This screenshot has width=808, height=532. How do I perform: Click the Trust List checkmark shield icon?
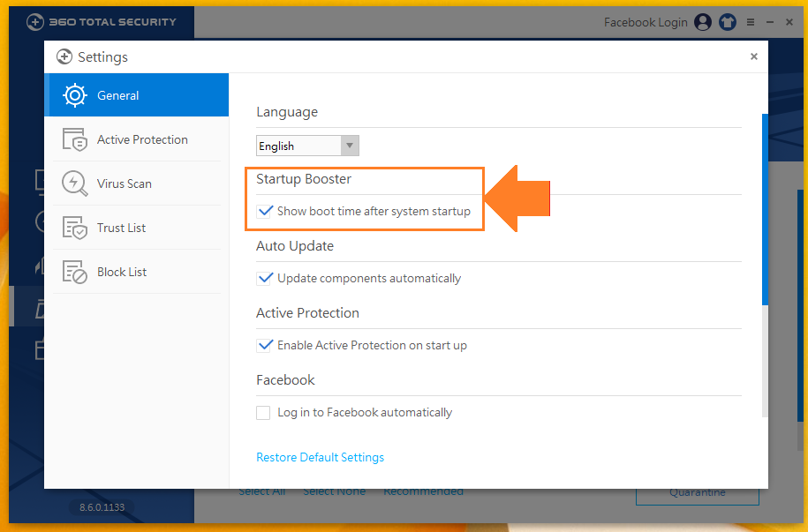point(75,228)
